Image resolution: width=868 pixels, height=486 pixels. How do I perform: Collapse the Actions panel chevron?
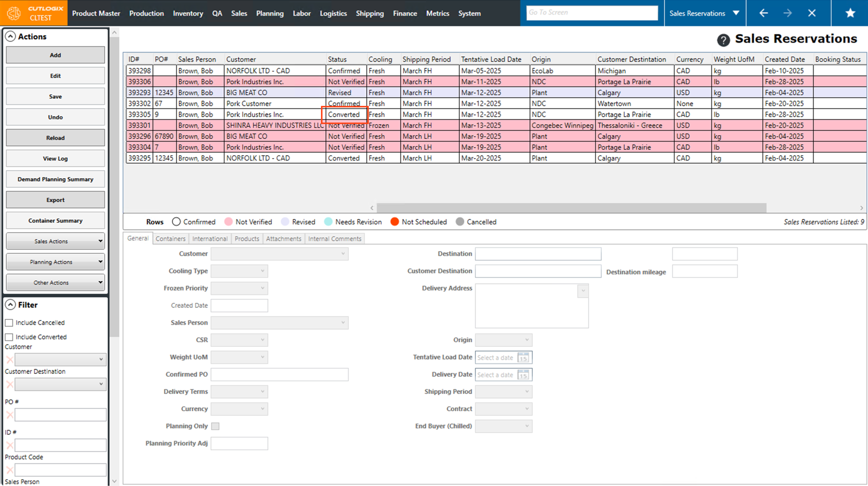(10, 36)
